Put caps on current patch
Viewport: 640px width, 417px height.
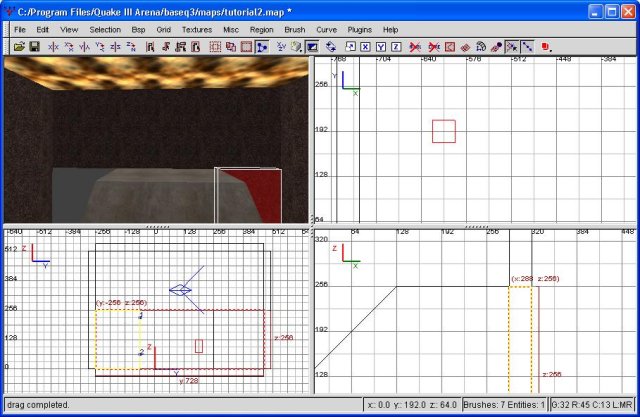pyautogui.click(x=496, y=47)
